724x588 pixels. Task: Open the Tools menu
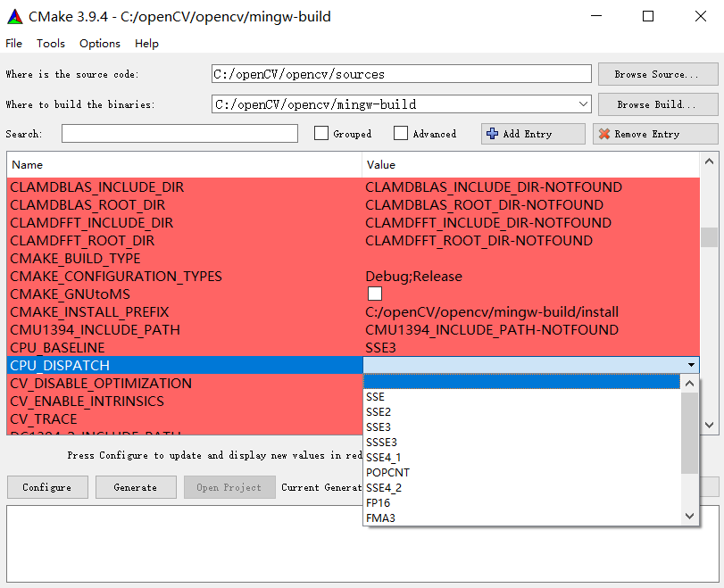(51, 44)
